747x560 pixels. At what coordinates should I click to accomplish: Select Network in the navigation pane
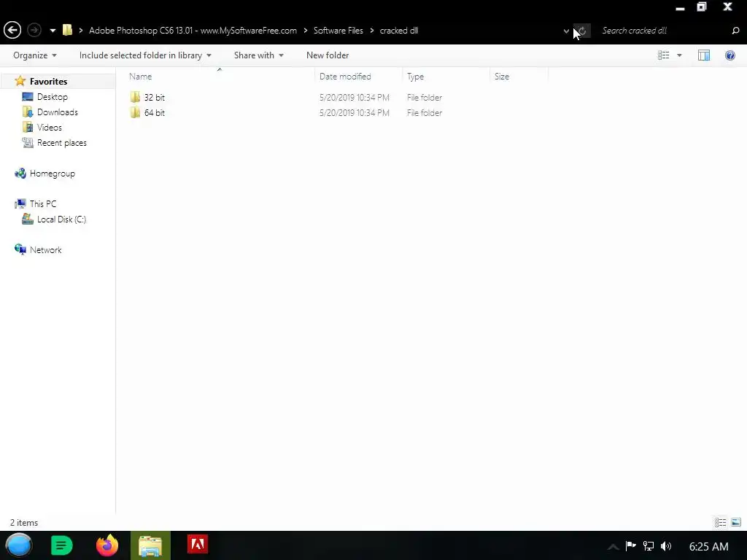point(46,250)
